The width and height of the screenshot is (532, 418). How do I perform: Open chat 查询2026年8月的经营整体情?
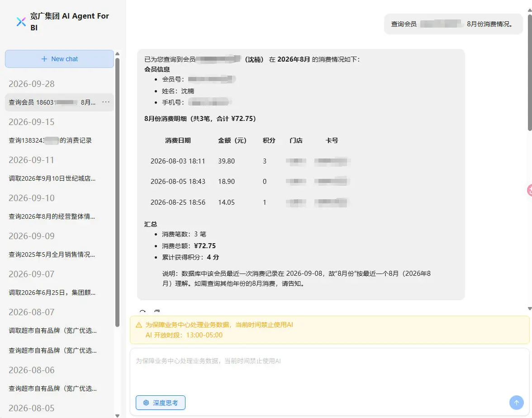52,216
